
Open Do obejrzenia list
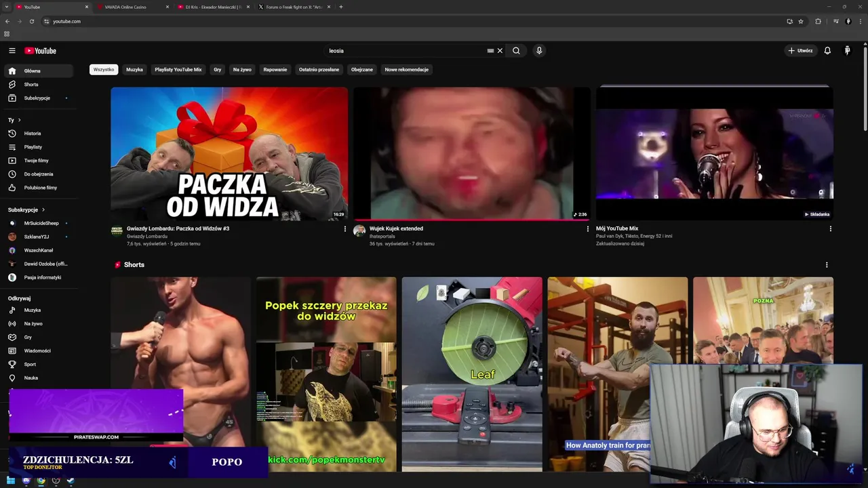click(39, 174)
